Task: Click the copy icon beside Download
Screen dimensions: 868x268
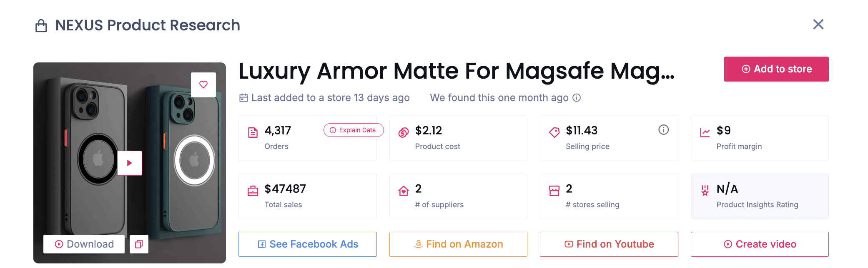Action: 139,244
